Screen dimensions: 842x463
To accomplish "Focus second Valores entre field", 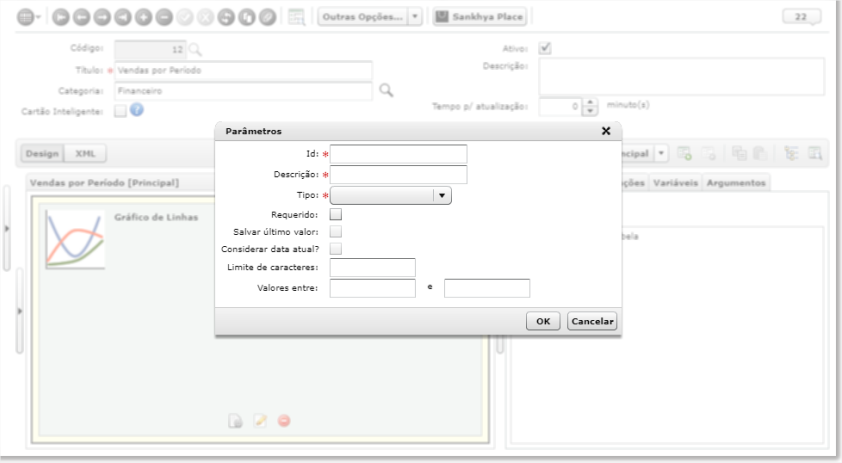I will pos(487,288).
